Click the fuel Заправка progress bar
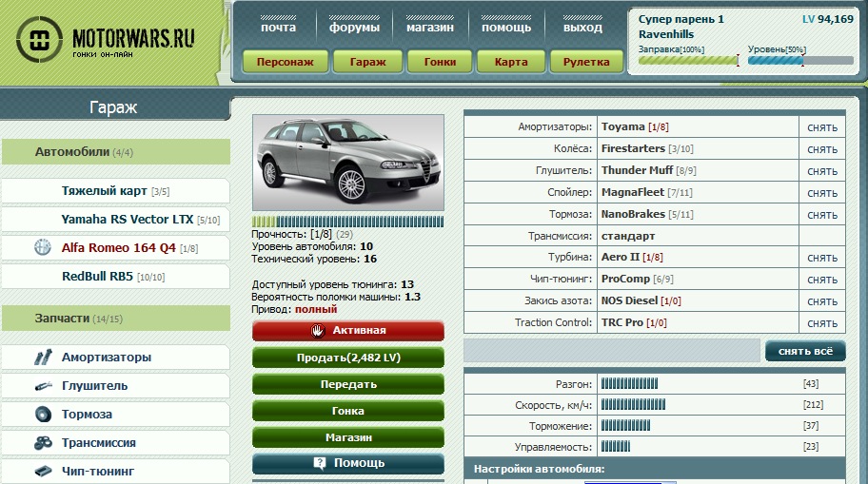 688,61
